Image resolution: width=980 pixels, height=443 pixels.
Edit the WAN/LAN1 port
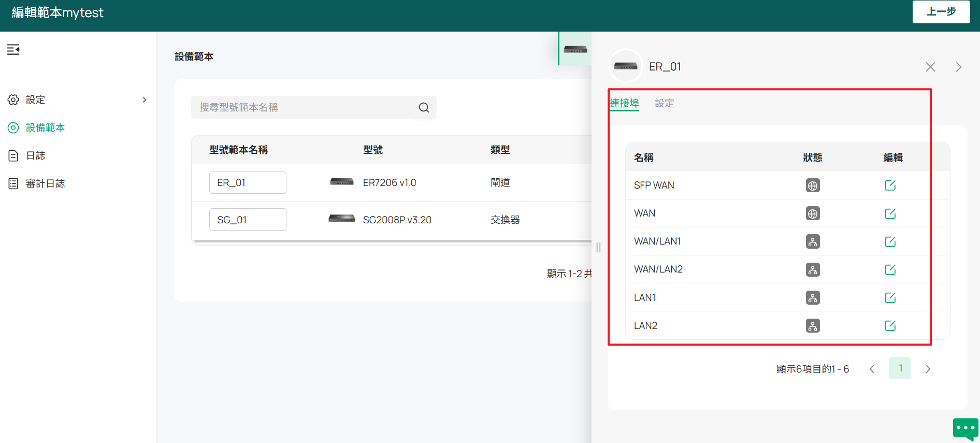click(890, 241)
